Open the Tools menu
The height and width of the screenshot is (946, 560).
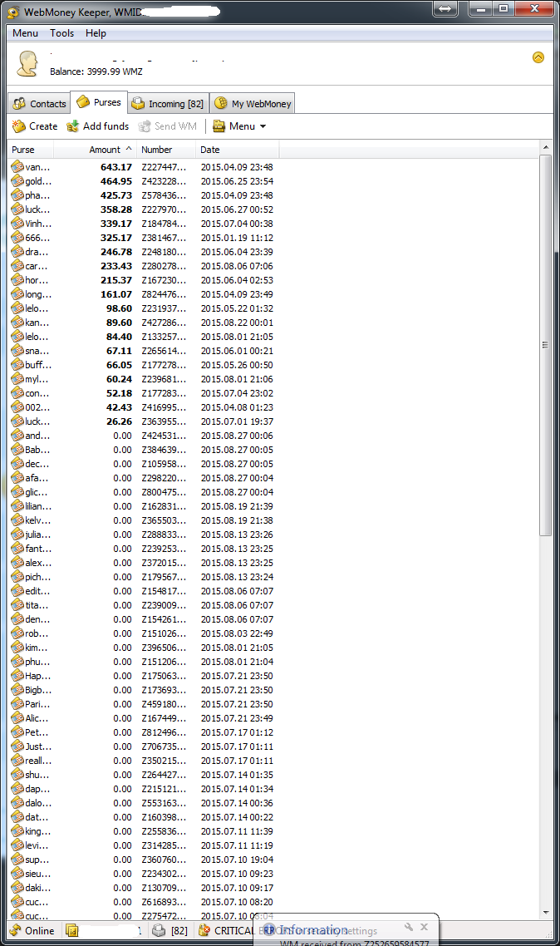coord(62,33)
